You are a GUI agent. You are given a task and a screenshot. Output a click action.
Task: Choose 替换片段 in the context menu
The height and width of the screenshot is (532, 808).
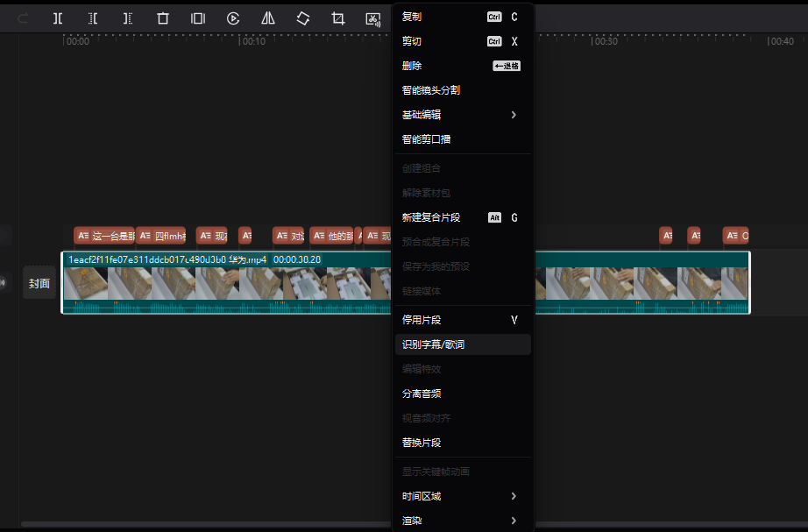pyautogui.click(x=463, y=443)
